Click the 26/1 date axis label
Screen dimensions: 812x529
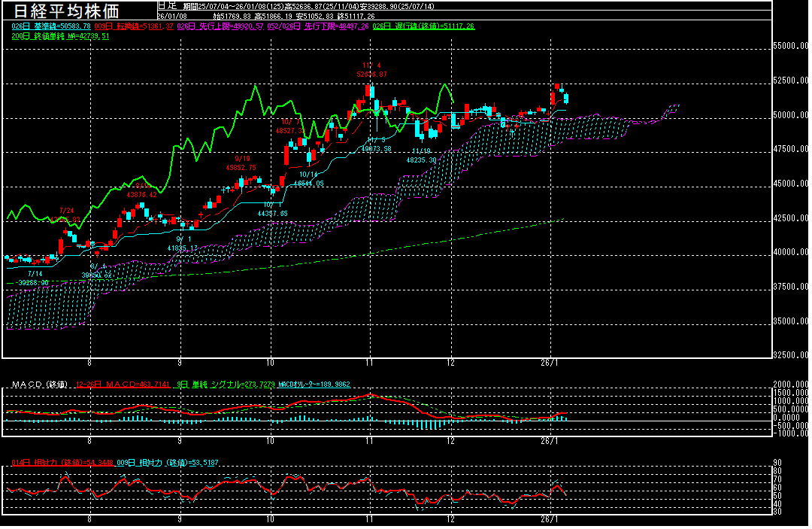(552, 362)
